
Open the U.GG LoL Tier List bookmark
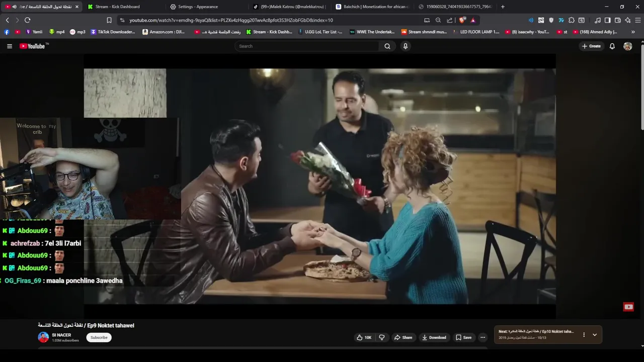(x=320, y=32)
